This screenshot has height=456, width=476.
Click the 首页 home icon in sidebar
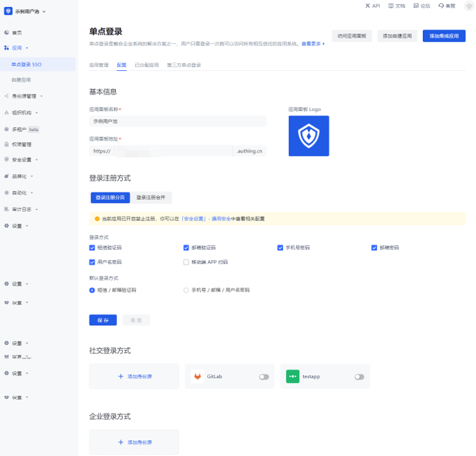pyautogui.click(x=6, y=32)
